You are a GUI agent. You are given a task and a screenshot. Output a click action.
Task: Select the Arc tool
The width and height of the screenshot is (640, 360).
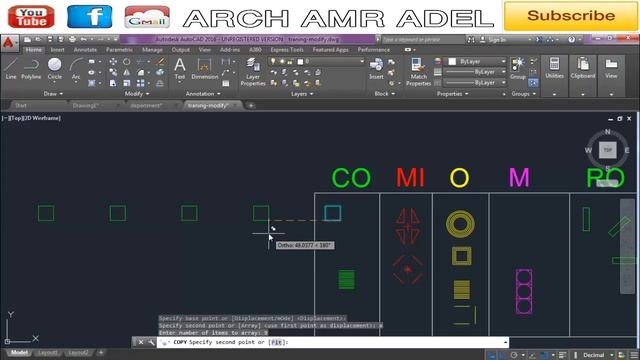76,68
